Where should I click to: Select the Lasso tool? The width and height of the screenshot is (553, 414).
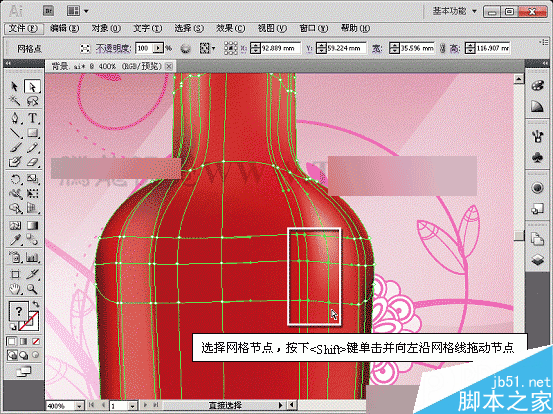32,101
